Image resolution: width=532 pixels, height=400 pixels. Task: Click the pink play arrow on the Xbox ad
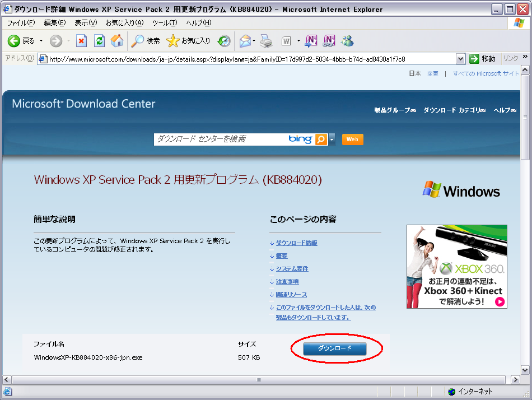500,301
